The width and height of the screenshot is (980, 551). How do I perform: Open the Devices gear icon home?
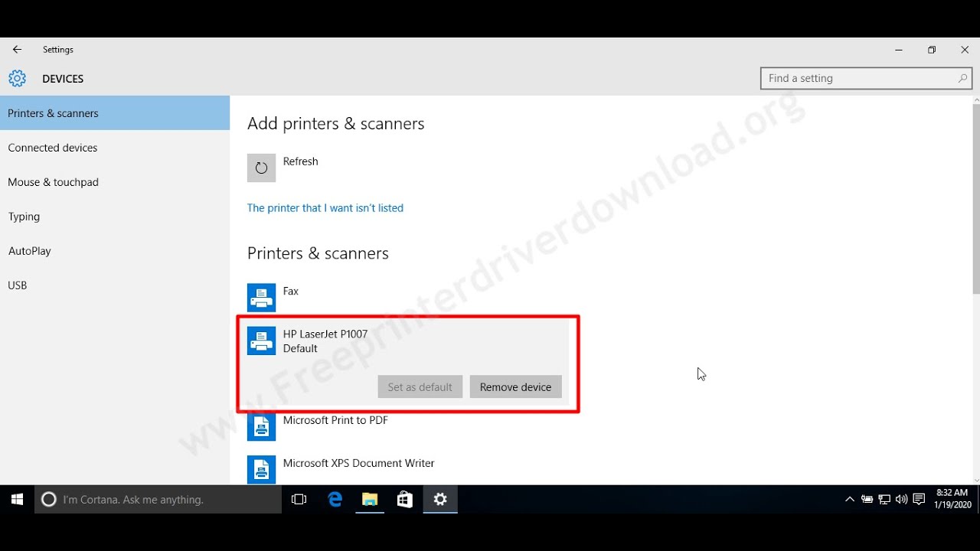[17, 79]
